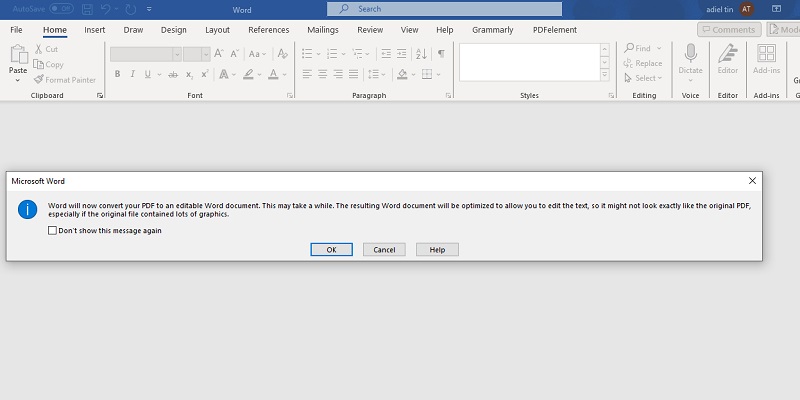800x400 pixels.
Task: Click Align Left icon
Action: (x=307, y=74)
